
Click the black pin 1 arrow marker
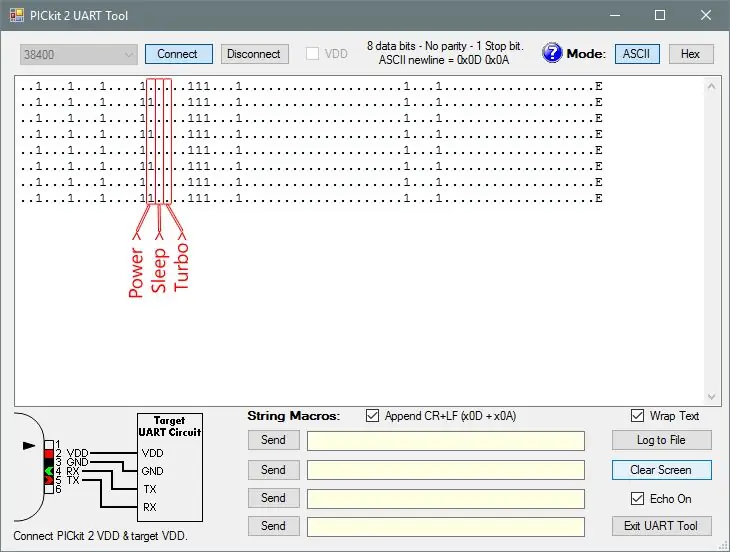[29, 446]
